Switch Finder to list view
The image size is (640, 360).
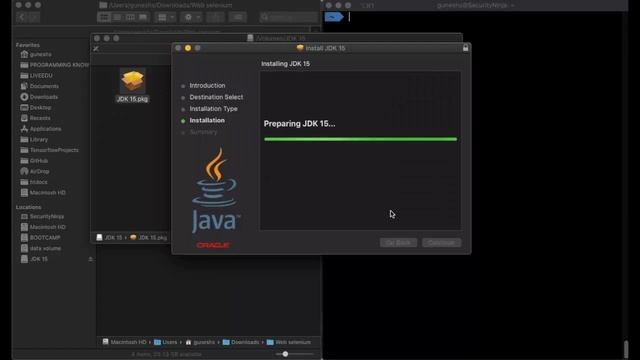coord(117,17)
